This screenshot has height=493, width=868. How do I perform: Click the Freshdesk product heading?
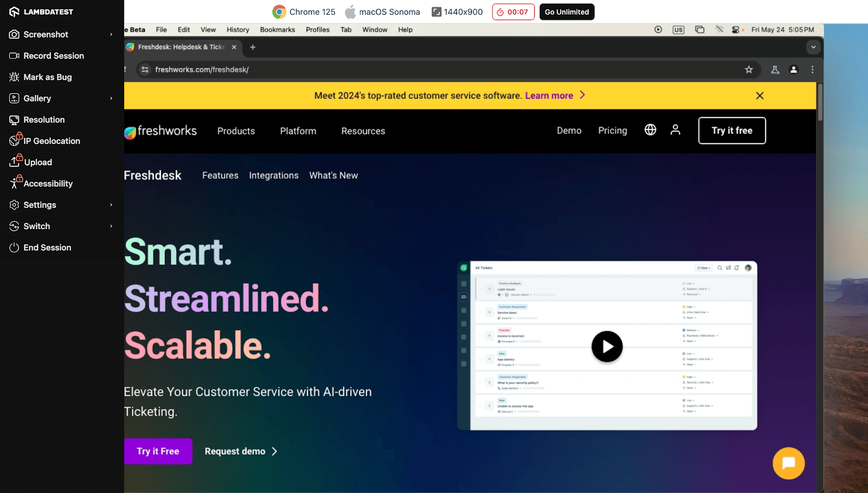tap(153, 175)
